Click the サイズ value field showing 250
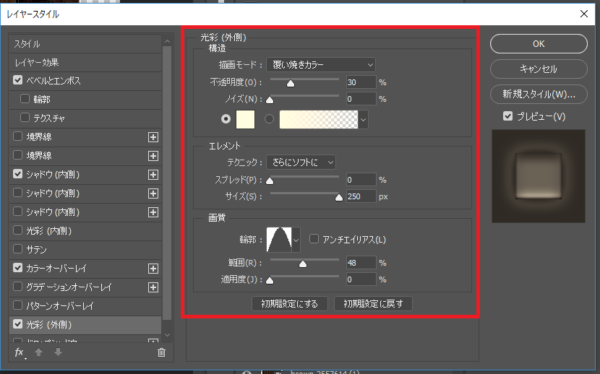Viewport: 600px width, 374px height. (x=361, y=196)
